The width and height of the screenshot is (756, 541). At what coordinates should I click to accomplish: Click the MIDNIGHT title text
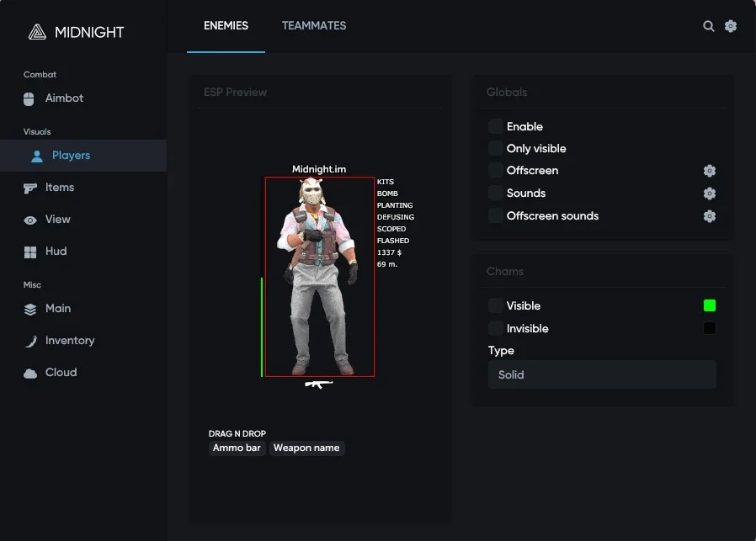89,32
